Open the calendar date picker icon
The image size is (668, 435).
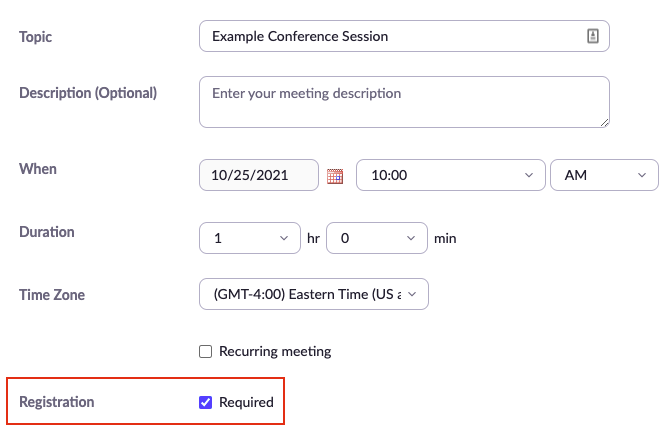pos(335,176)
